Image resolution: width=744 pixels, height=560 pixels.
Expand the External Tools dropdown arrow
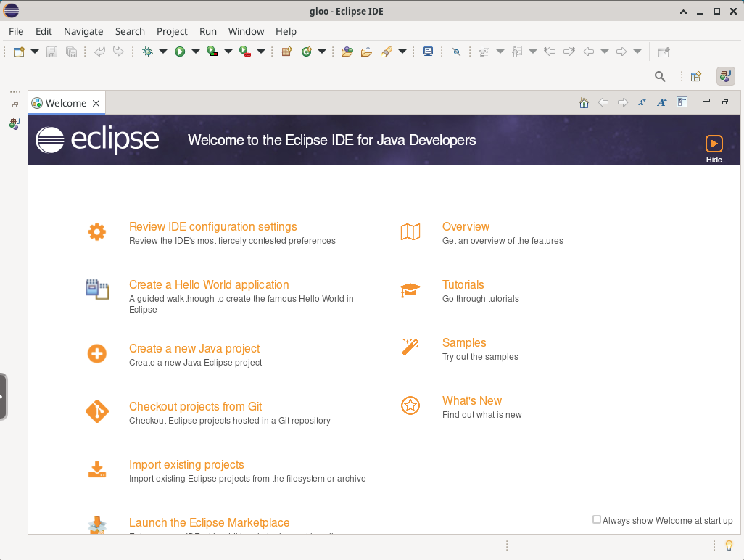(261, 52)
